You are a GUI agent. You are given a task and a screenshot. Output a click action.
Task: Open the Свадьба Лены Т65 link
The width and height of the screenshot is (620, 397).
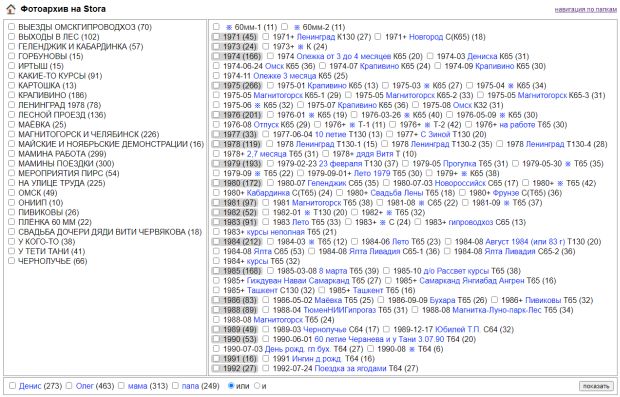tap(397, 193)
